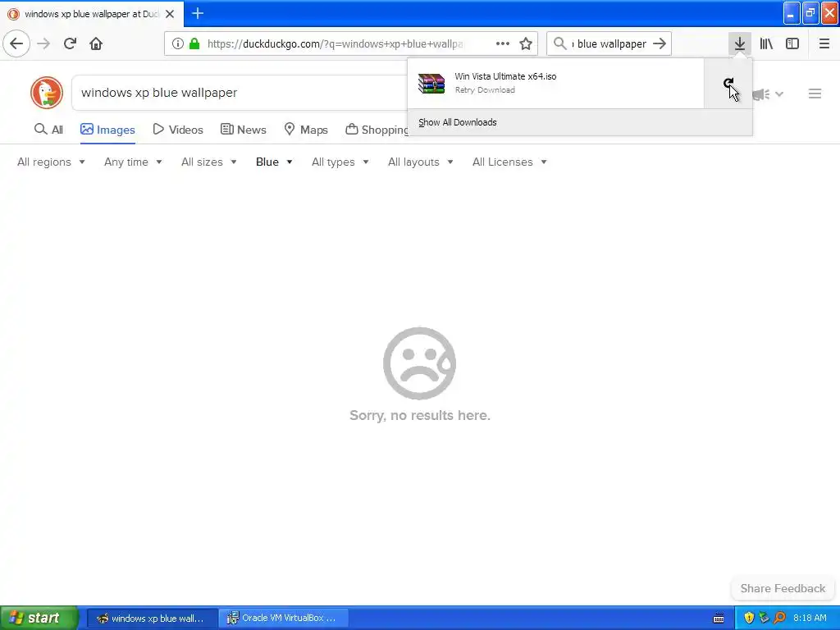
Task: Click the WinRAR icon of downloaded file
Action: pyautogui.click(x=431, y=84)
